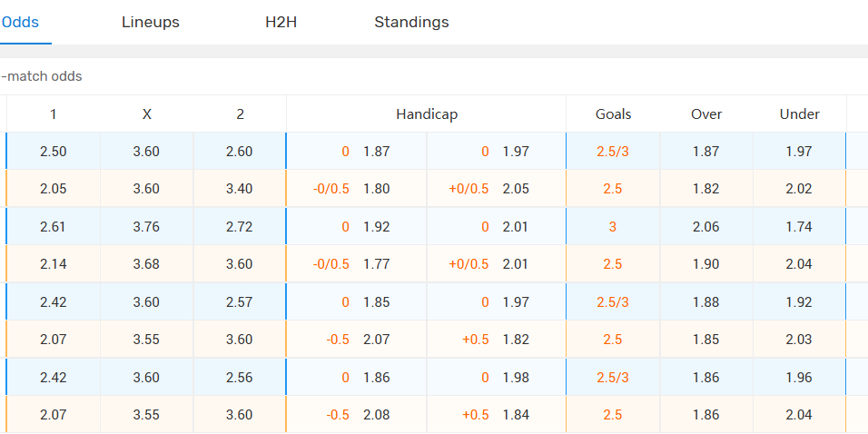Click draw odds 3.76
The image size is (868, 434).
pos(146,226)
